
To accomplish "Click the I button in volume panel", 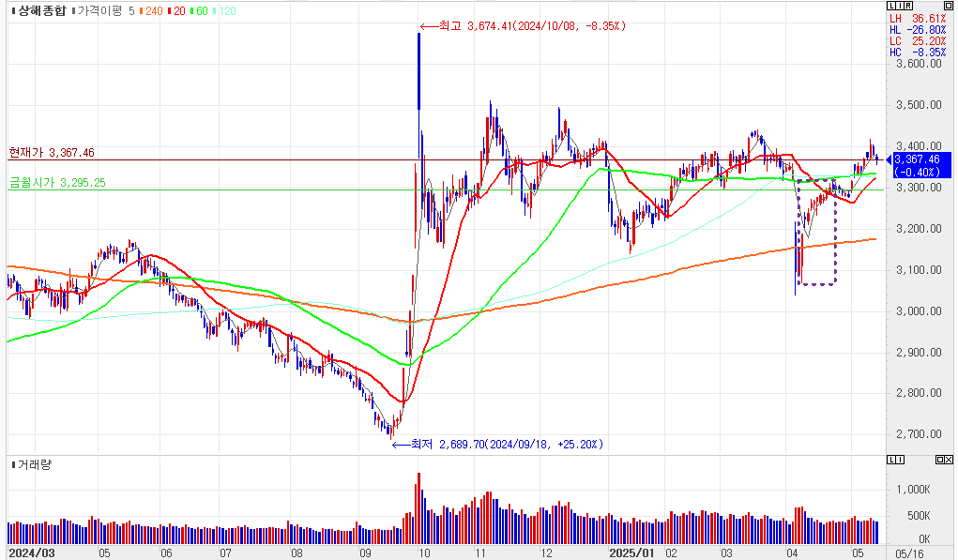I will click(x=900, y=461).
